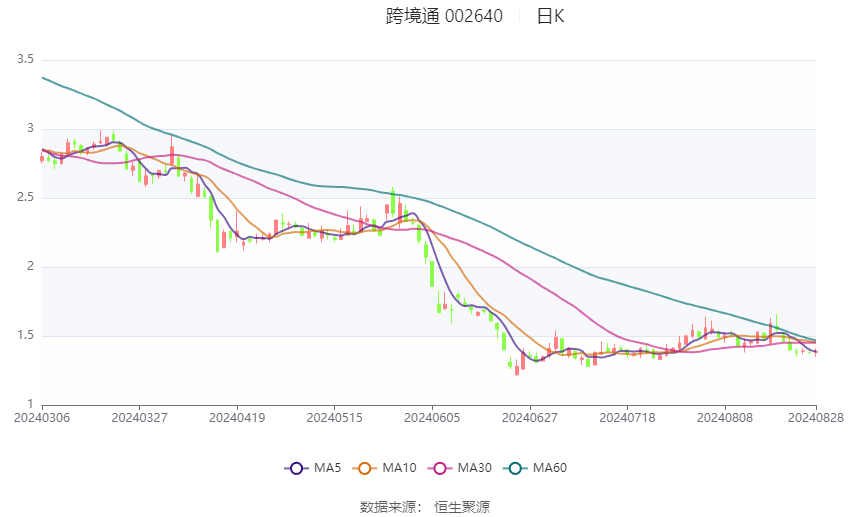The image size is (850, 517).
Task: Click the chart title 跨境通 002640
Action: pos(444,16)
